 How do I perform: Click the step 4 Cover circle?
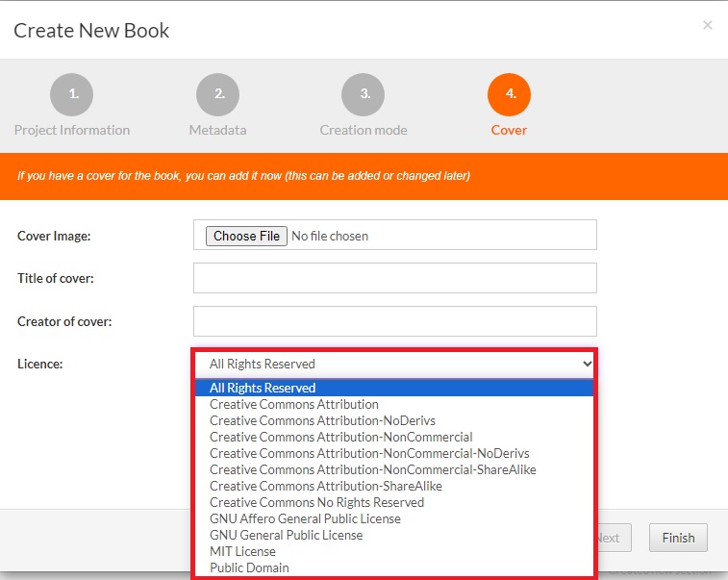pyautogui.click(x=509, y=94)
